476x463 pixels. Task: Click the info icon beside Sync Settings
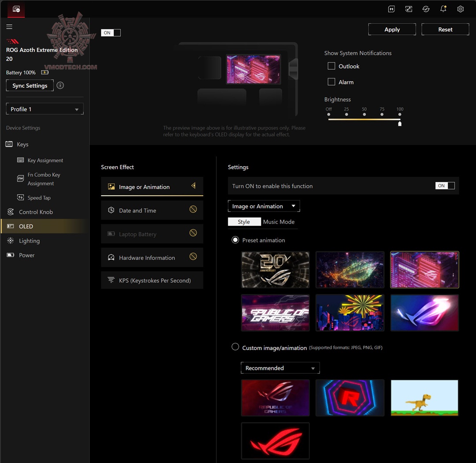60,86
